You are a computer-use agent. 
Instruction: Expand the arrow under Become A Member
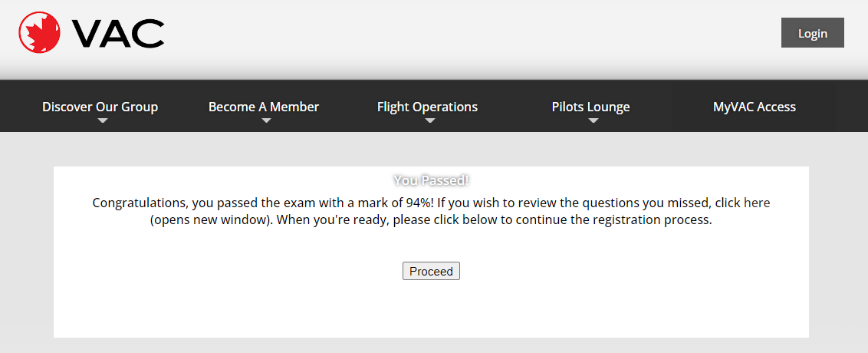click(266, 120)
